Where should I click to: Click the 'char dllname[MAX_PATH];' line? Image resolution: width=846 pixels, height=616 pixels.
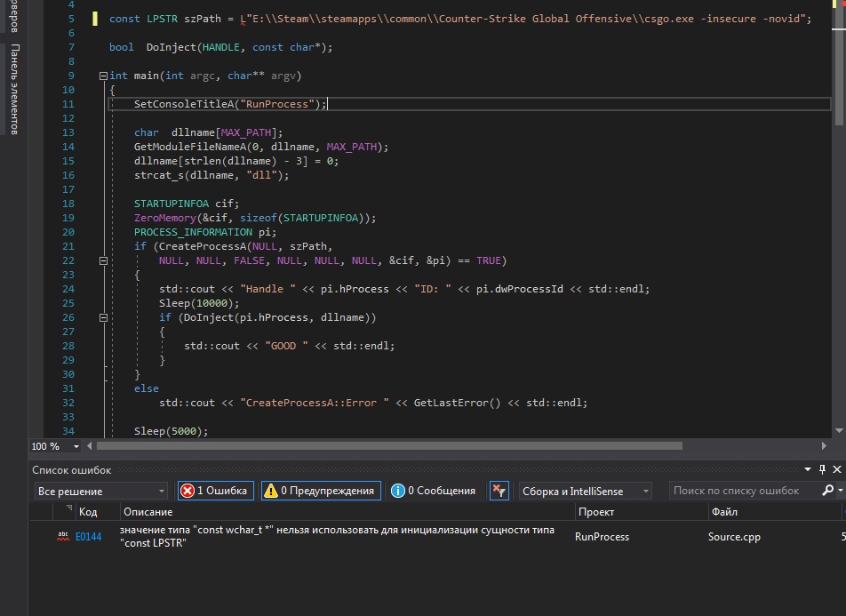click(x=208, y=132)
